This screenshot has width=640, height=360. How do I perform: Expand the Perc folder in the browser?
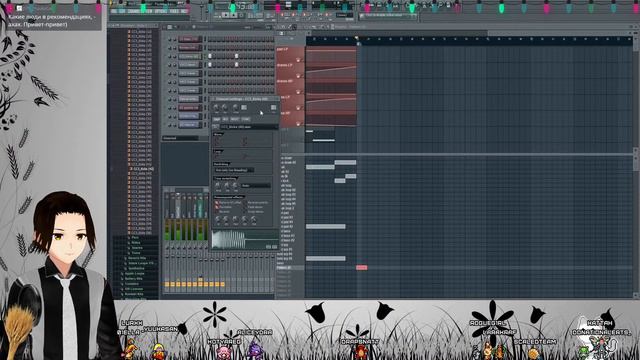pos(135,237)
